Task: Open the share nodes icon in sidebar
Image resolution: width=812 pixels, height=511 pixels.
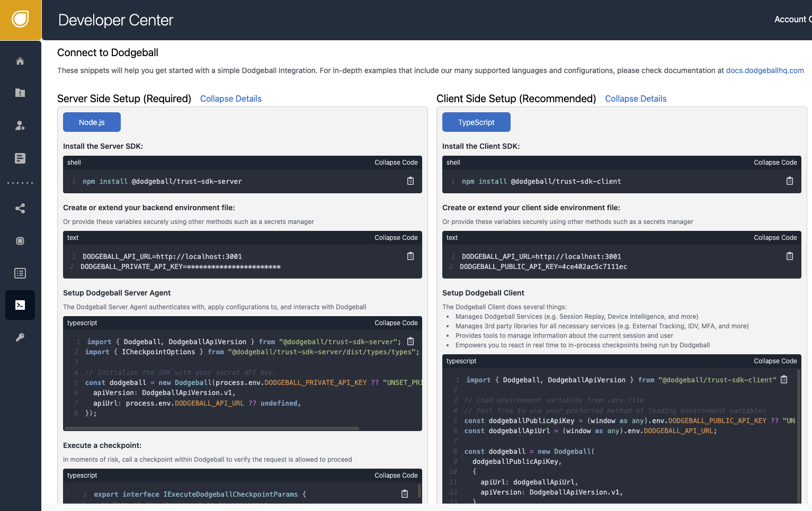Action: click(x=20, y=208)
